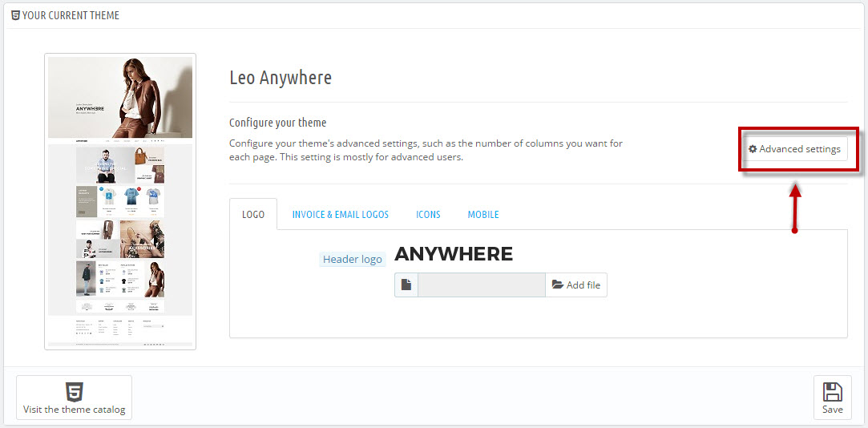Click the floppy disk Save icon
Screen dimensions: 868x428
pos(832,391)
